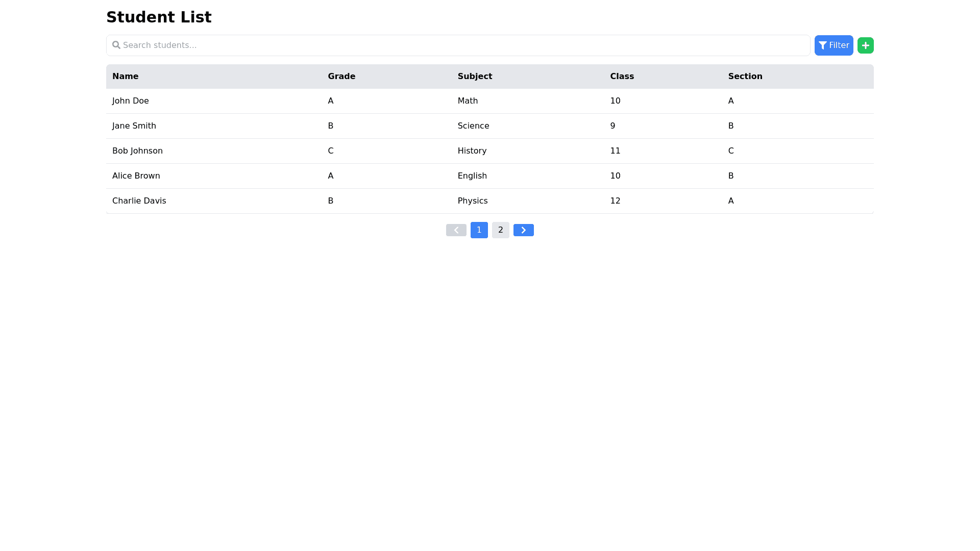
Task: Click the funnel icon on the Filter button
Action: (x=823, y=45)
